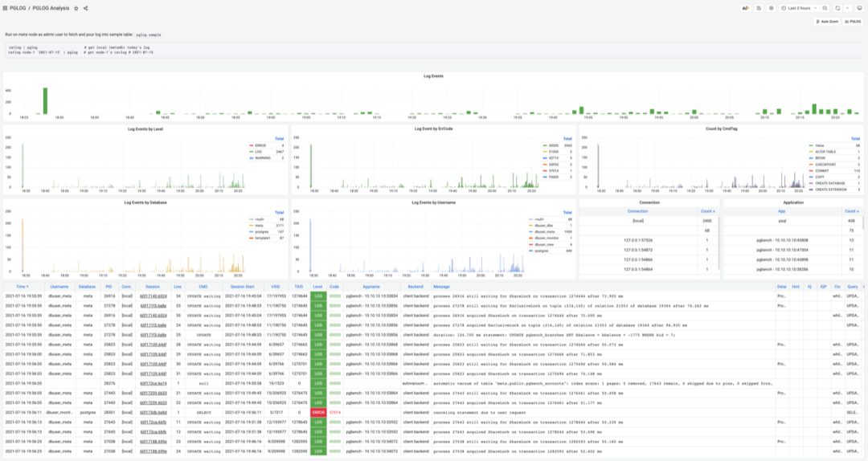Click the red ERROR level cell
Viewport: 868px width, 461px height.
pos(318,412)
